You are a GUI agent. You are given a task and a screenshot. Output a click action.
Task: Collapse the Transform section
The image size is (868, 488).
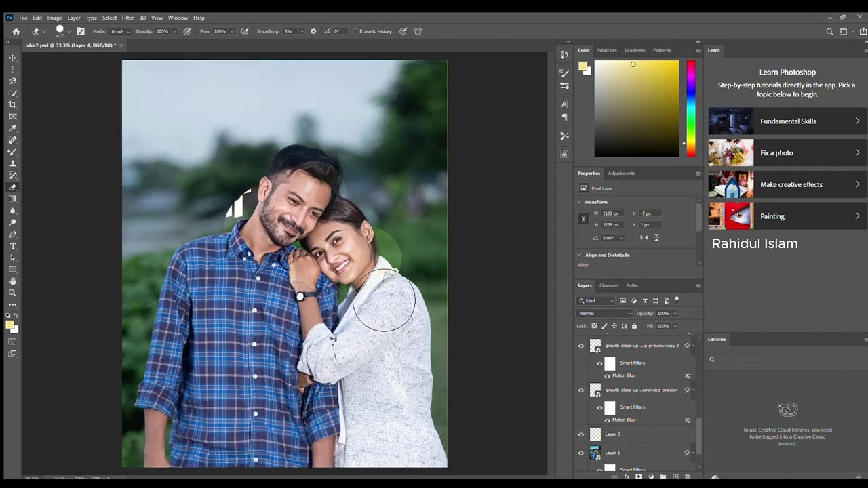(x=579, y=202)
